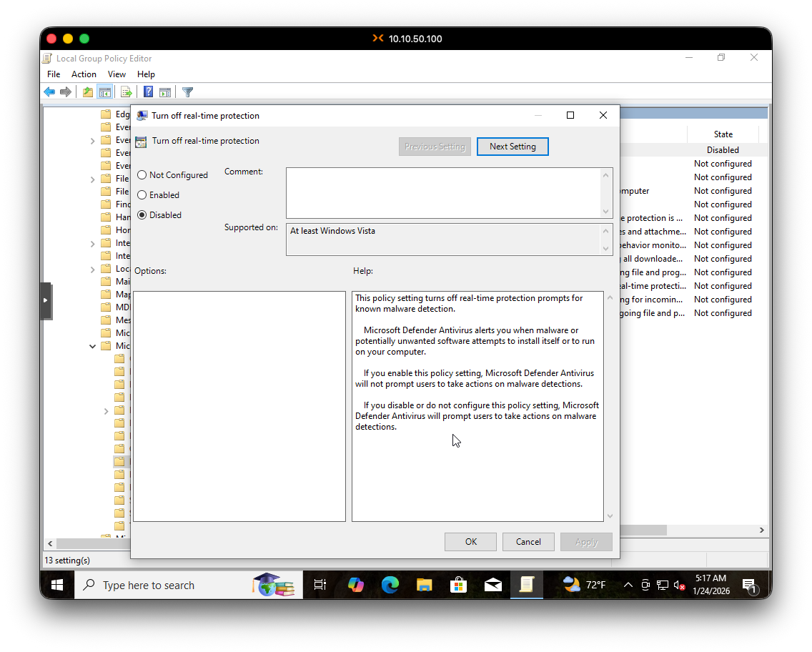Screen dimensions: 812x652
Task: Expand the indented subfolder with the chevron
Action: pos(106,411)
